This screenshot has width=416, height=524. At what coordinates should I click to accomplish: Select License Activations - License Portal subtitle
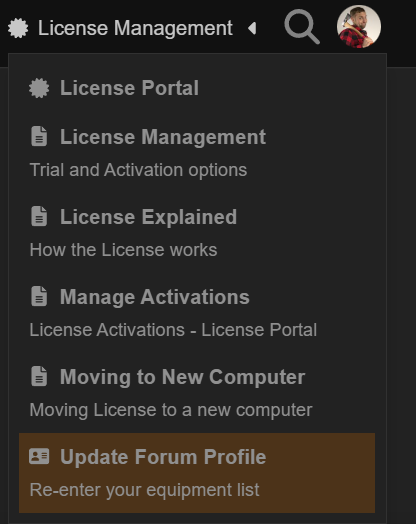tap(173, 330)
